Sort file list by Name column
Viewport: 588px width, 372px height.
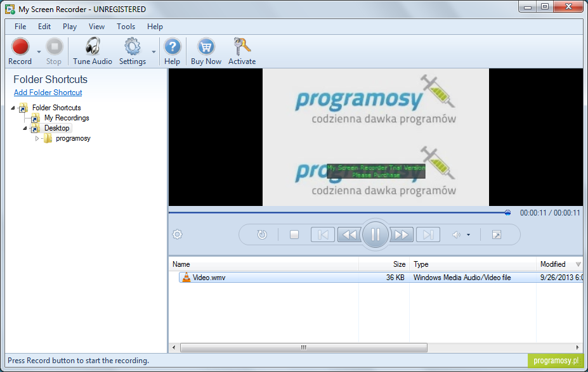(x=264, y=264)
